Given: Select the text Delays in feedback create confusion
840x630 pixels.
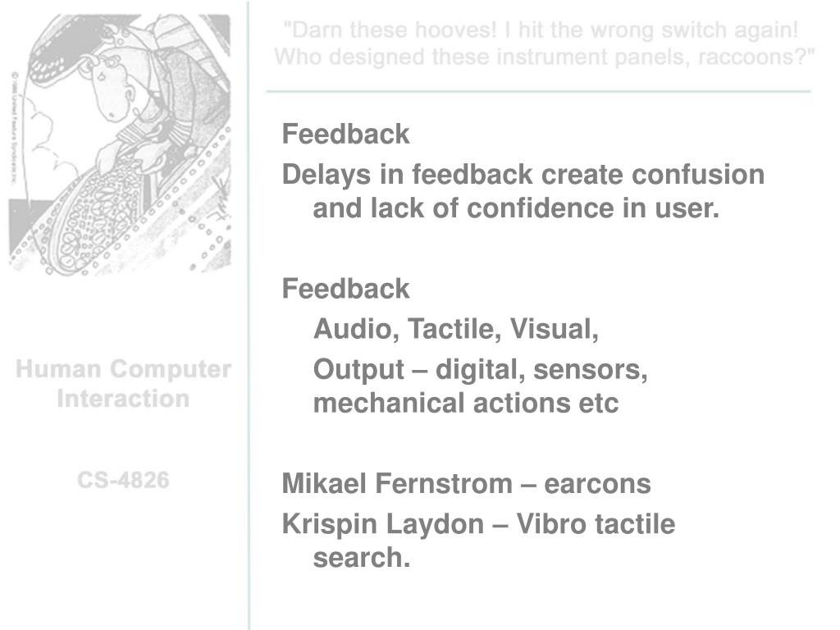Looking at the screenshot, I should [523, 176].
